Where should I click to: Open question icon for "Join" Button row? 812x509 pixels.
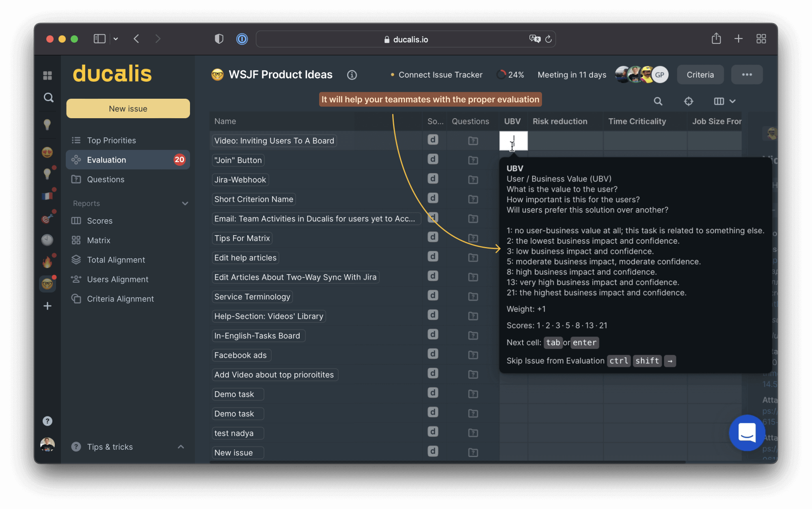[x=473, y=160]
